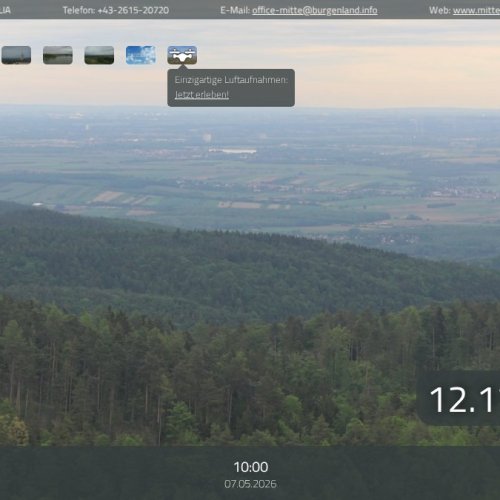Visit the www.mitte website link
The height and width of the screenshot is (500, 500).
[x=476, y=10]
